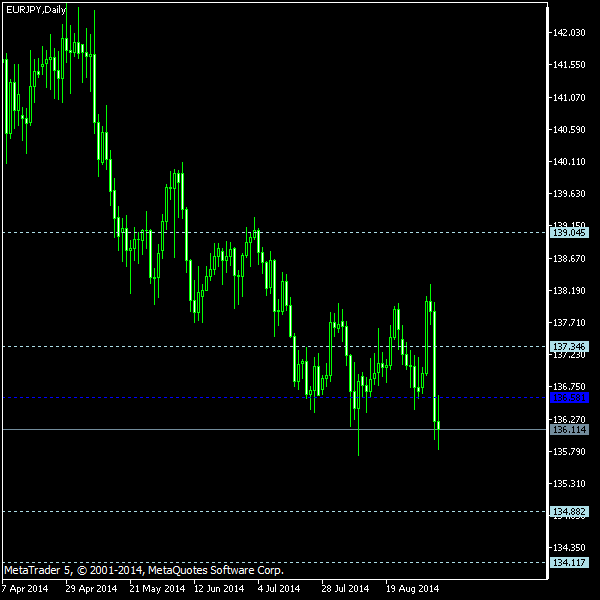This screenshot has height=600, width=600.
Task: Click the 142.030 price scale value
Action: [569, 33]
